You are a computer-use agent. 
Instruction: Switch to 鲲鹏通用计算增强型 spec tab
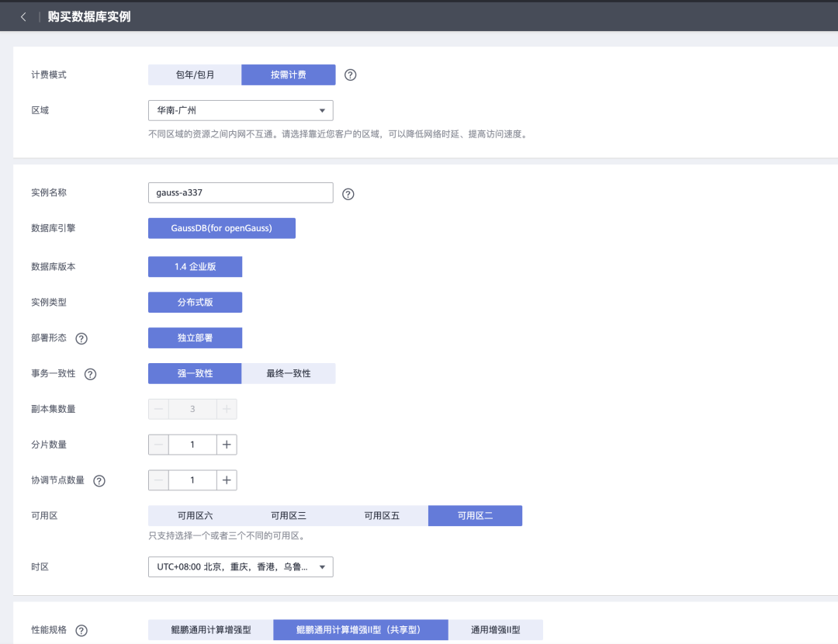coord(211,630)
